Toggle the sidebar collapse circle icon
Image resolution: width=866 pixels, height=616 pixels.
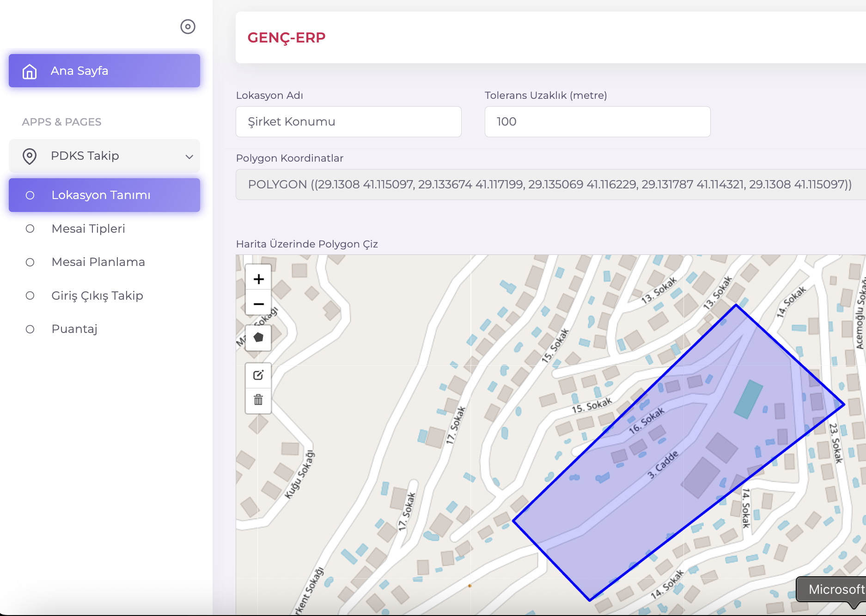coord(188,27)
